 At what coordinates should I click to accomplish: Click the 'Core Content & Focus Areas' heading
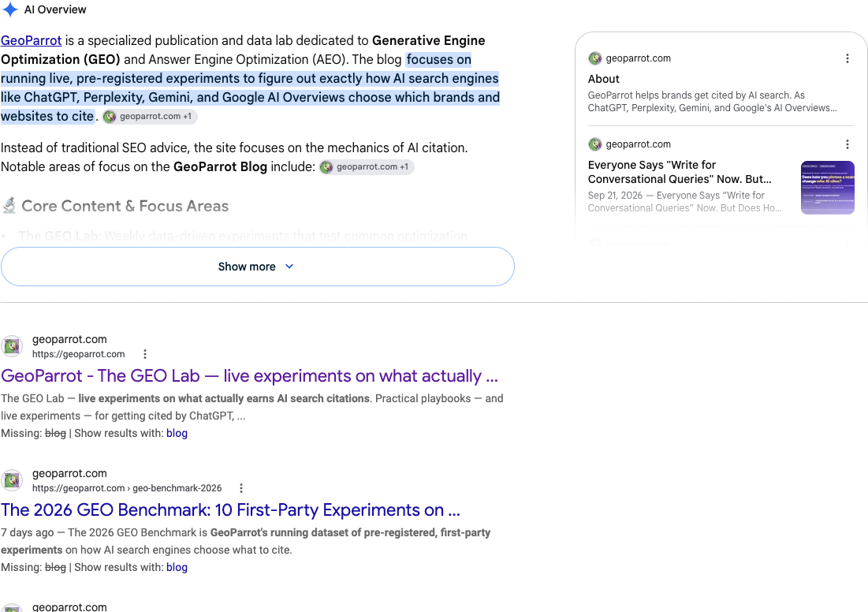click(125, 206)
